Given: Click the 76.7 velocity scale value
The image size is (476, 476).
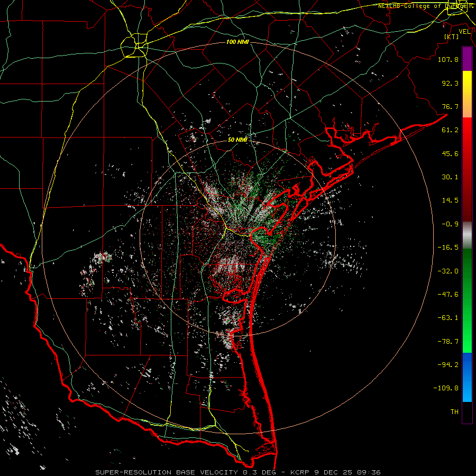Looking at the screenshot, I should pos(450,106).
